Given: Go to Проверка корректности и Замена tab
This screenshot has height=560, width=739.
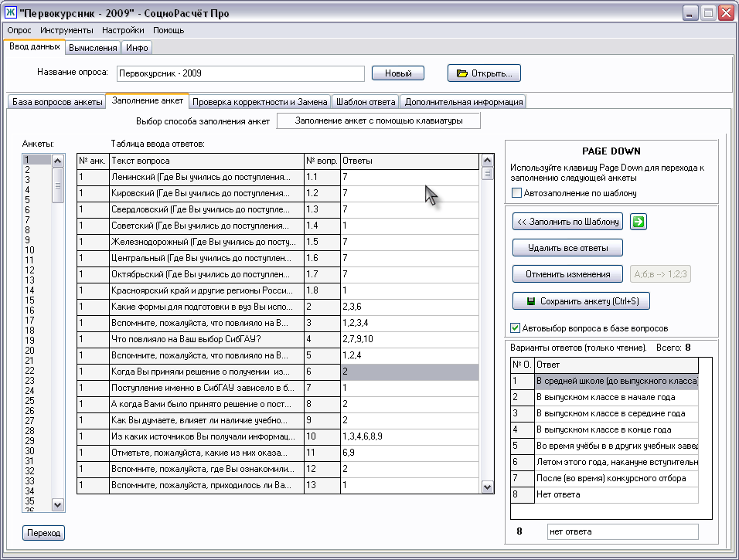Looking at the screenshot, I should tap(260, 101).
